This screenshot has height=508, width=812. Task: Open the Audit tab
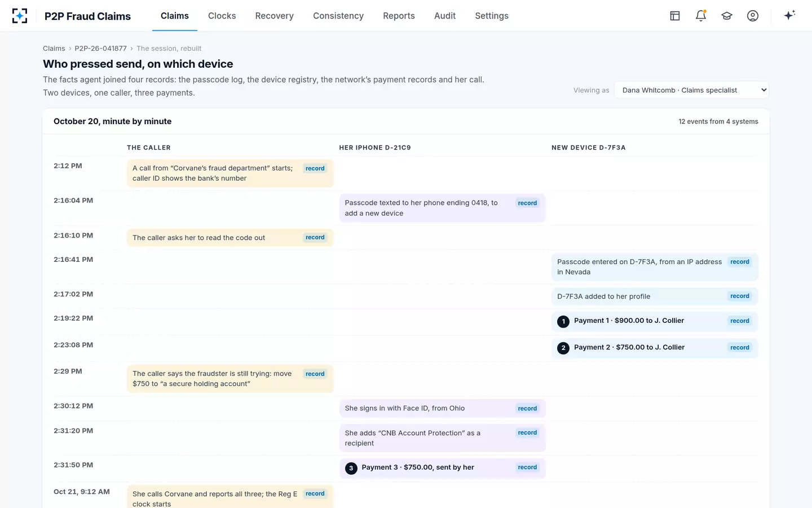[x=445, y=16]
